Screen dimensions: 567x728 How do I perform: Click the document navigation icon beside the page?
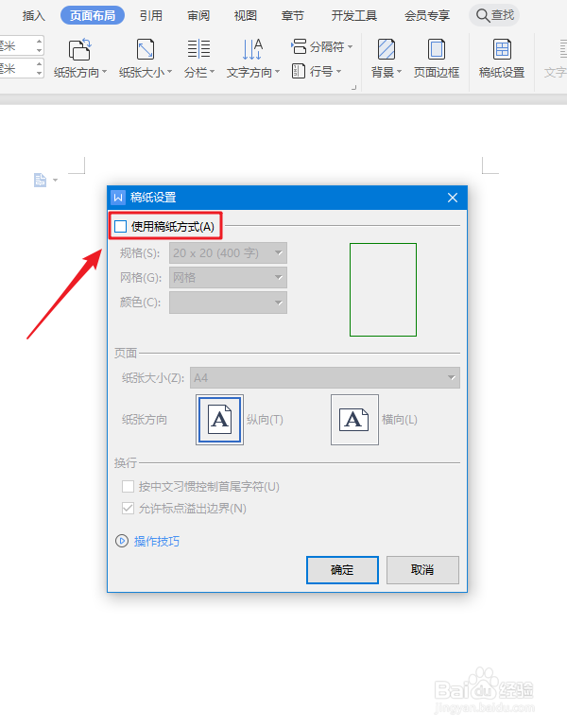tap(40, 180)
